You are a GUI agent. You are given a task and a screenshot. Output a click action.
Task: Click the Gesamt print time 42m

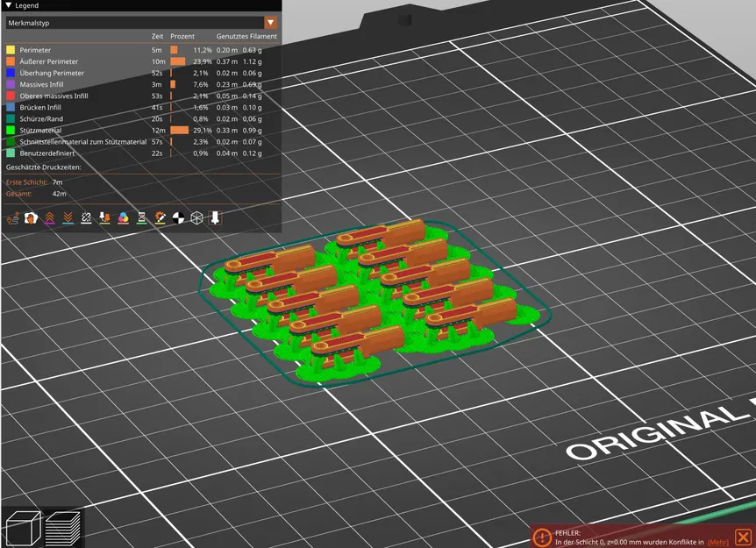pos(59,194)
